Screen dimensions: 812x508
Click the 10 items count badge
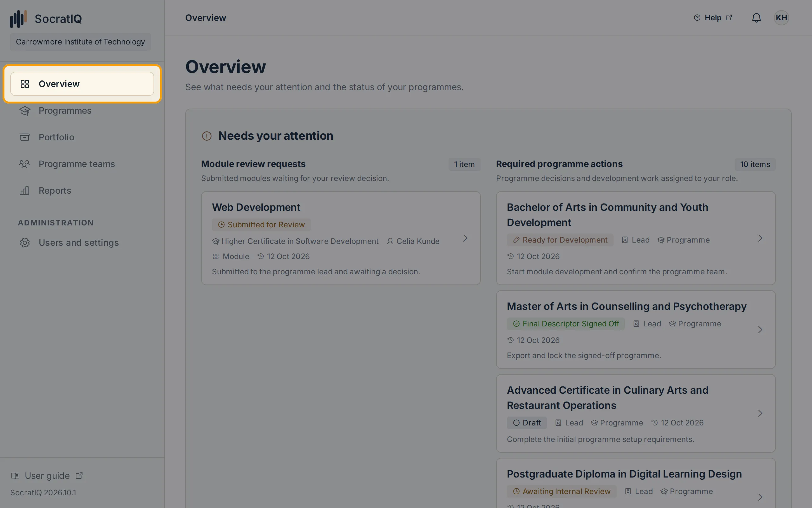click(755, 164)
